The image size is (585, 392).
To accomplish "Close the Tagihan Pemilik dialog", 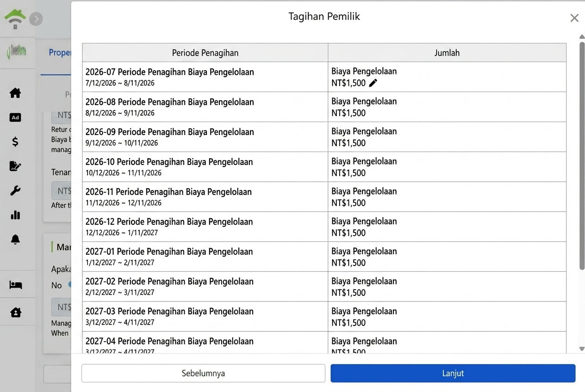I will 574,18.
